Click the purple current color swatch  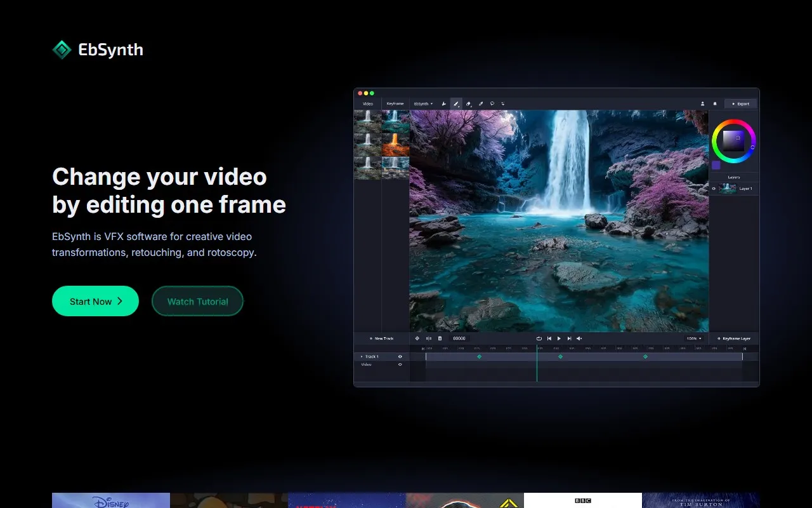pyautogui.click(x=716, y=165)
